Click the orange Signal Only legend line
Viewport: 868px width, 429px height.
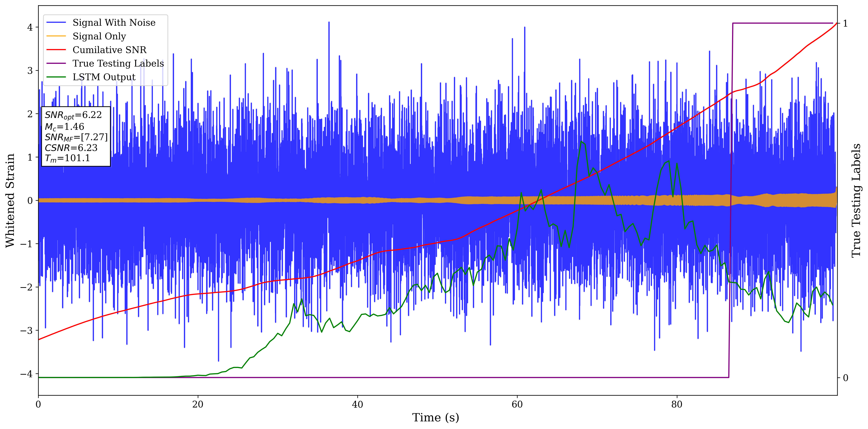(x=56, y=36)
